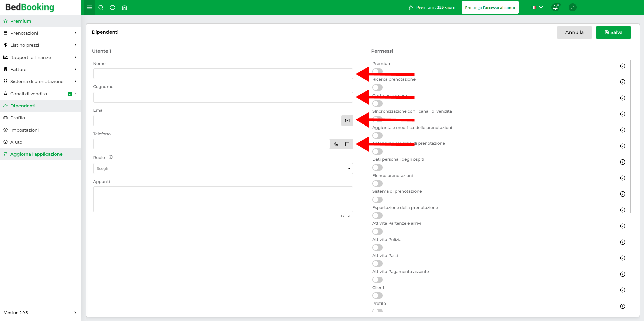Show info for Sistema di prenotazione permission
The height and width of the screenshot is (321, 644).
tap(623, 194)
